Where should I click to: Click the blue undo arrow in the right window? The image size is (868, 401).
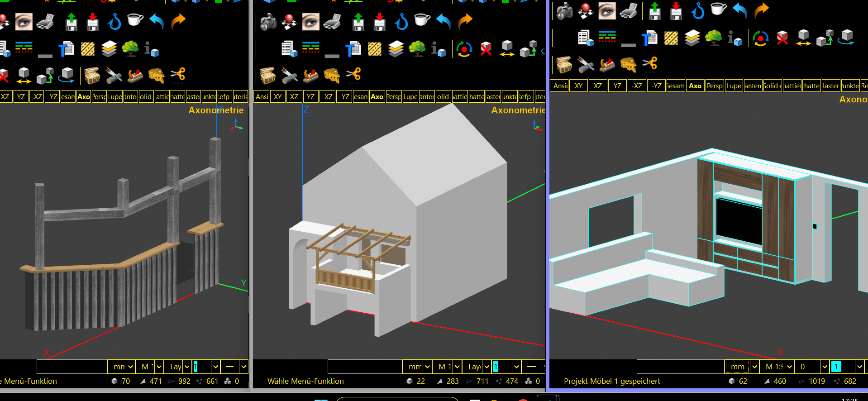coord(740,11)
